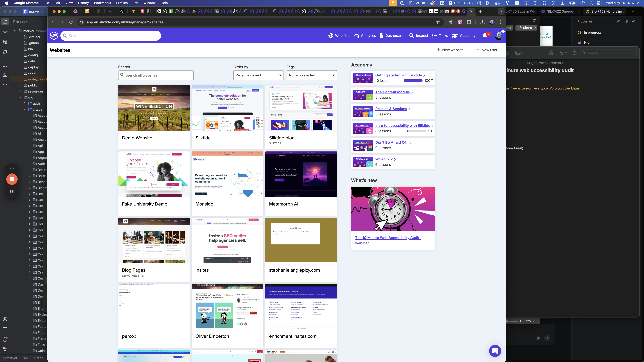Open the Oliver Emberton website card
644x362 pixels.
[x=228, y=315]
